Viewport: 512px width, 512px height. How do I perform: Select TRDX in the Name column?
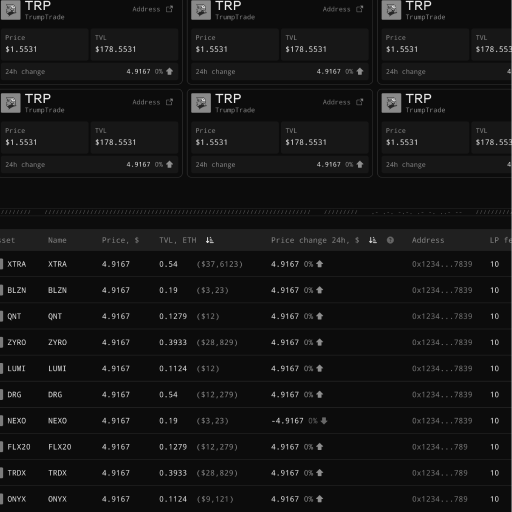[57, 473]
